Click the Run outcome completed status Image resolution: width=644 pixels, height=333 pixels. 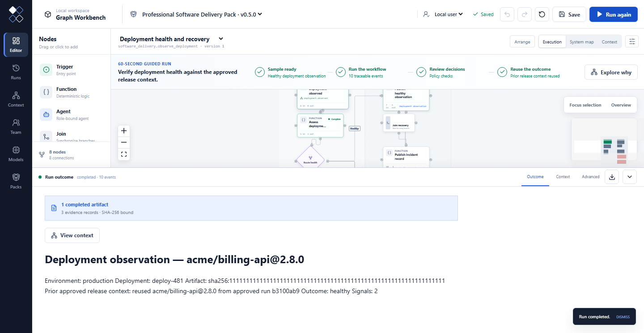77,177
